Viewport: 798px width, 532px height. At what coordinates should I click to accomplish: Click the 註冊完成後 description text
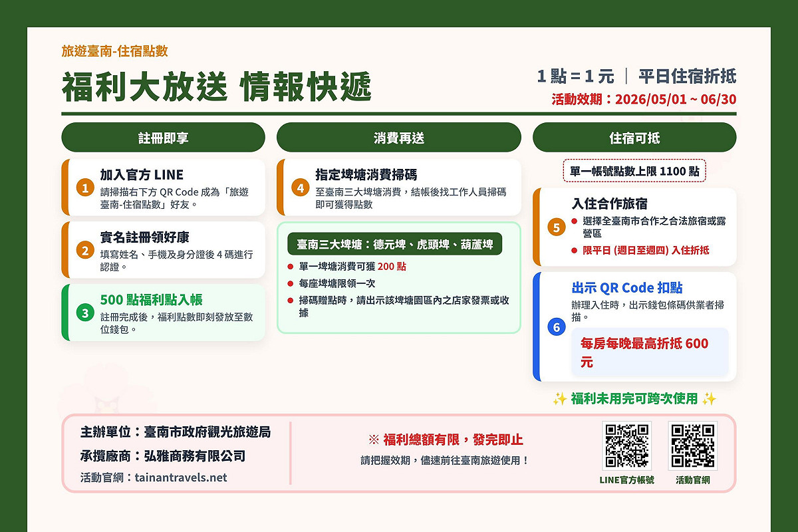click(176, 323)
